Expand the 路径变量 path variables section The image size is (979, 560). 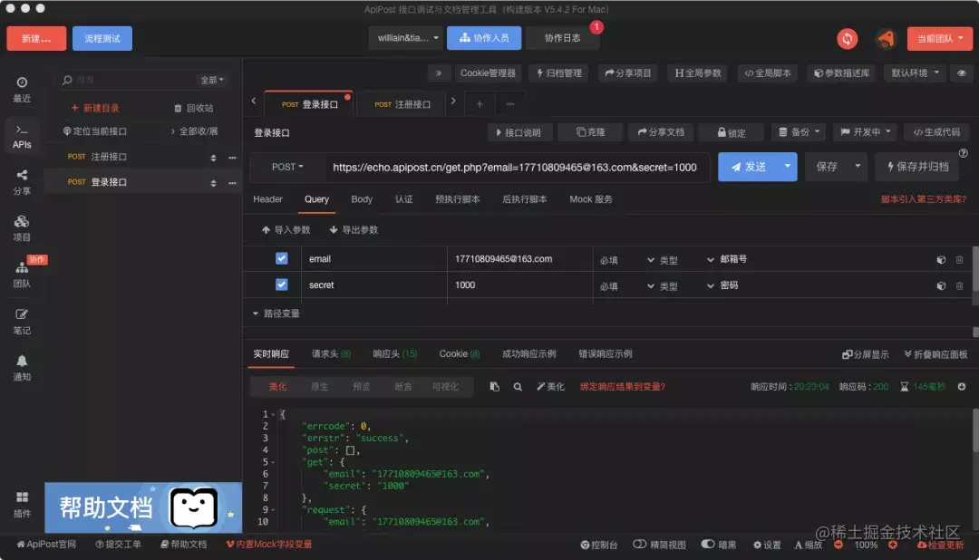point(276,314)
